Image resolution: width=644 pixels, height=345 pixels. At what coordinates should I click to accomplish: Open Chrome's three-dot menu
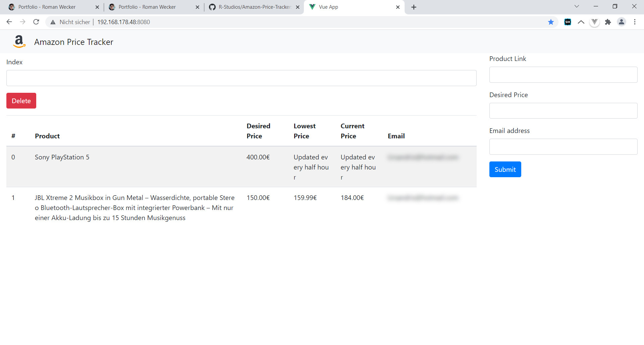pyautogui.click(x=635, y=22)
